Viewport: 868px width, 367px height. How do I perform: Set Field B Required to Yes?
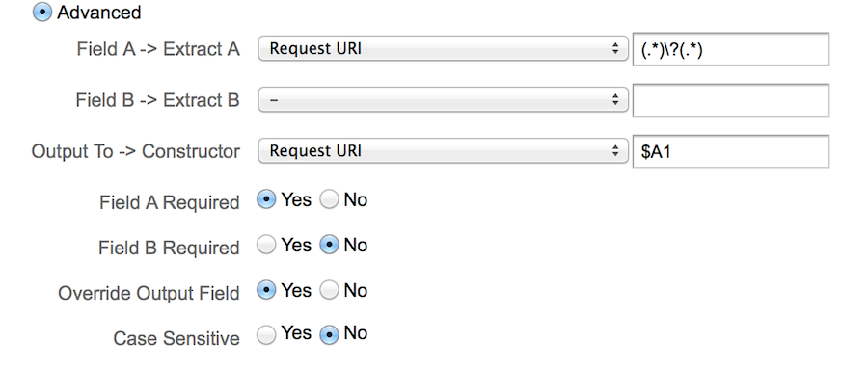[266, 245]
